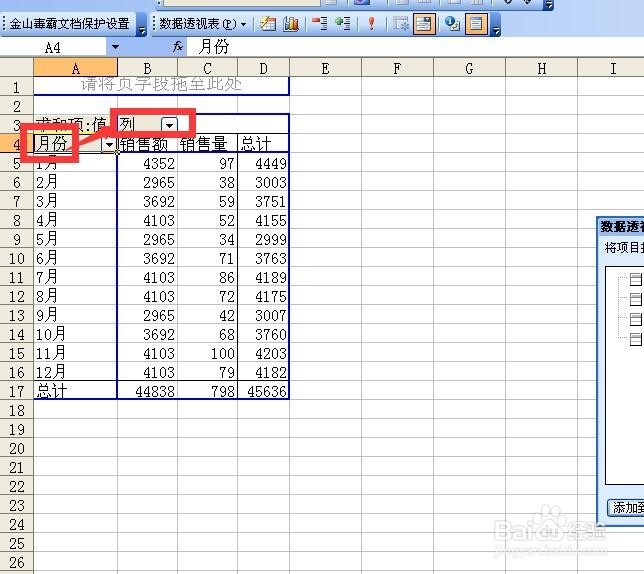Viewport: 644px width, 574px height.
Task: Select the 月份 cell in A4
Action: pos(75,144)
